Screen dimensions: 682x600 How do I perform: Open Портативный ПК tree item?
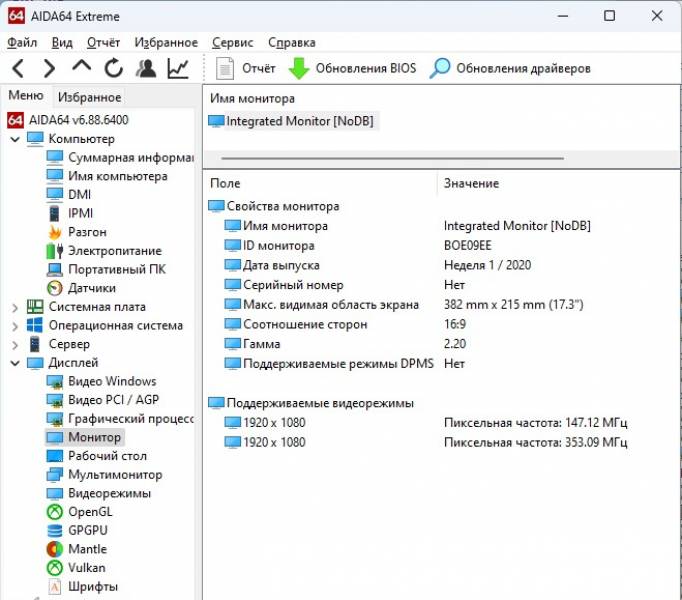coord(106,269)
